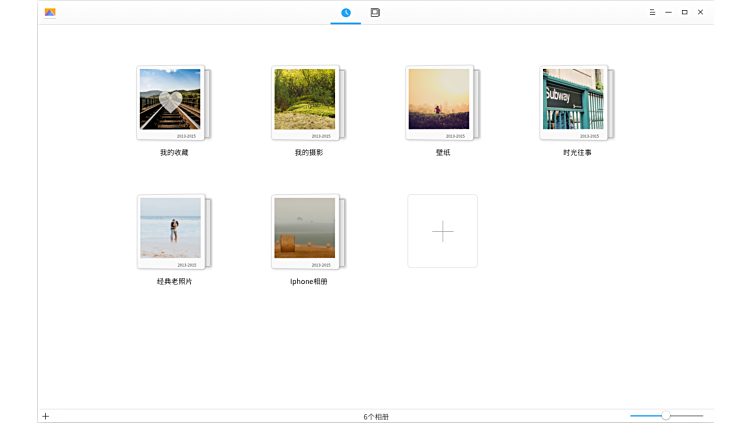Open the 经典老照片 album with beach cover
Viewport: 752px width, 423px height.
[x=170, y=229]
